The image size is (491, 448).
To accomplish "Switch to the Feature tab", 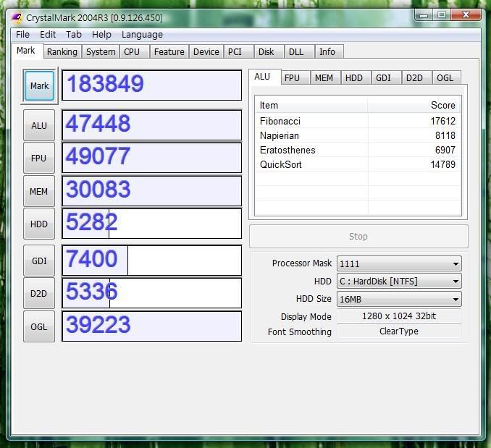I will [x=169, y=51].
